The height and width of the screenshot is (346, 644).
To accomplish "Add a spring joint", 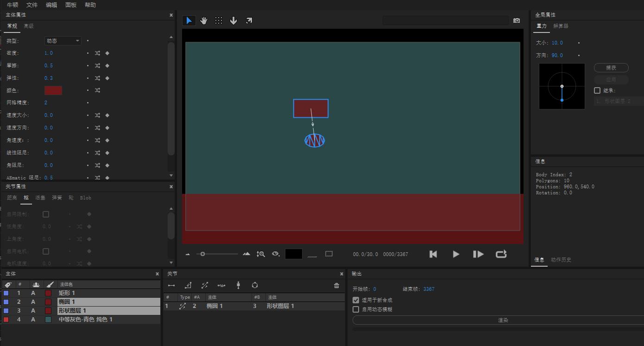I will (221, 285).
